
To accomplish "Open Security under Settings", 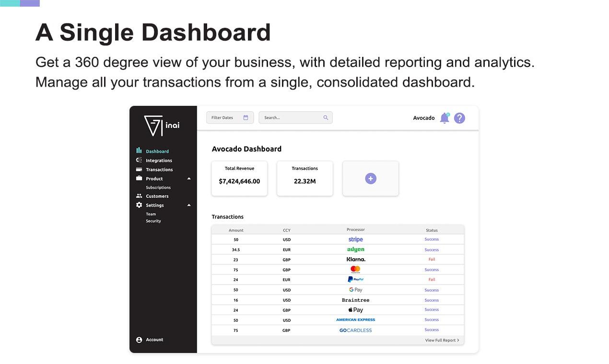I will tap(153, 221).
